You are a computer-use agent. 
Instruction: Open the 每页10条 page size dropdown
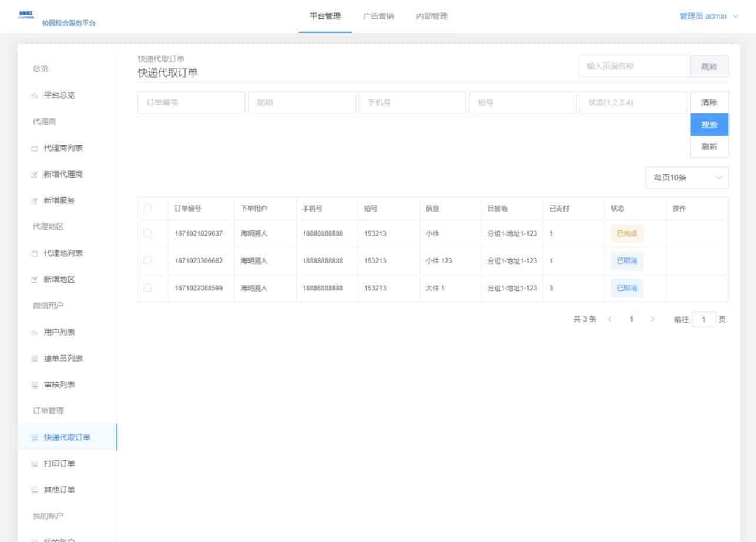(x=687, y=178)
